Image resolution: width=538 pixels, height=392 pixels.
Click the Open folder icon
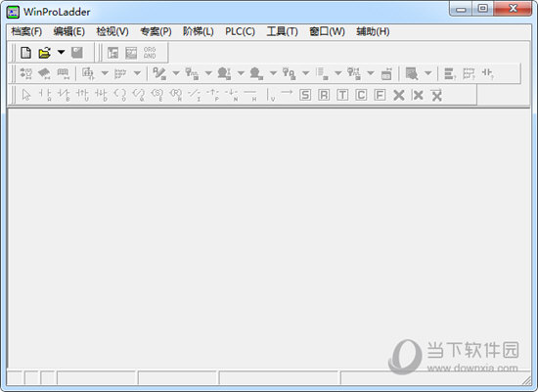coord(45,53)
